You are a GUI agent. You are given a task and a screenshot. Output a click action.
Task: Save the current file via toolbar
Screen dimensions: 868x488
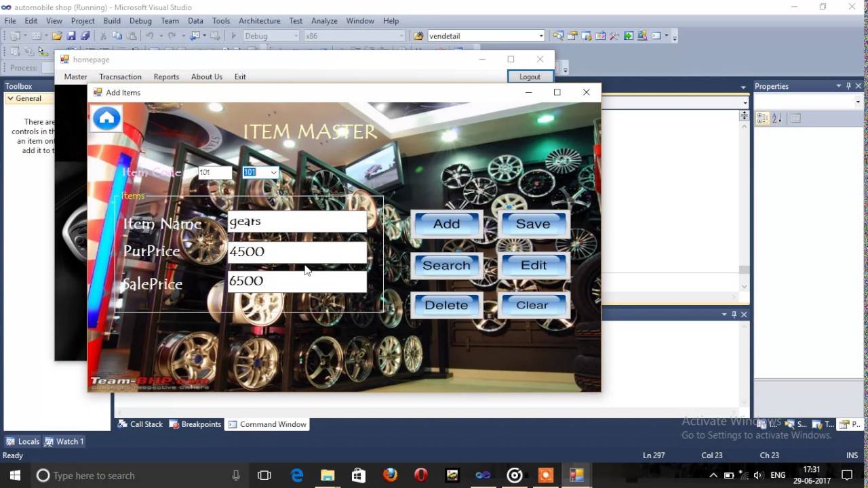point(71,36)
